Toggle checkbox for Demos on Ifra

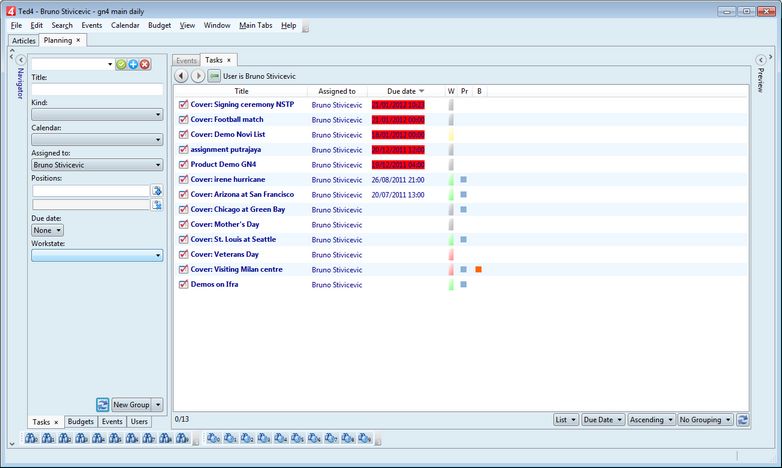point(183,284)
